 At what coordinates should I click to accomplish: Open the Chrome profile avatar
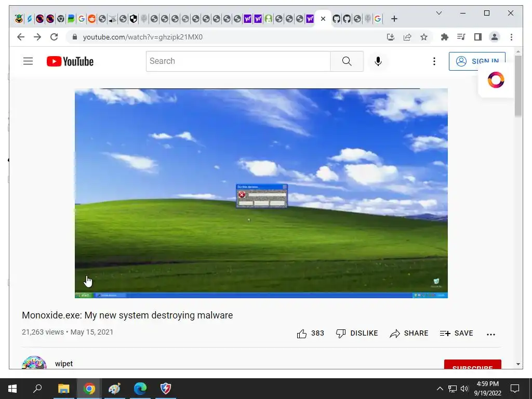[x=495, y=37]
